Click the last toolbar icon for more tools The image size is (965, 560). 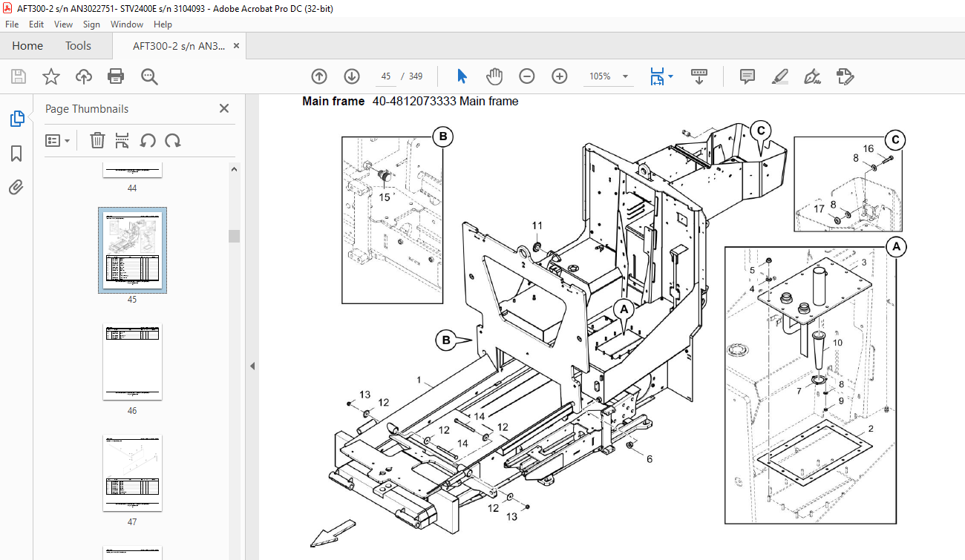845,76
